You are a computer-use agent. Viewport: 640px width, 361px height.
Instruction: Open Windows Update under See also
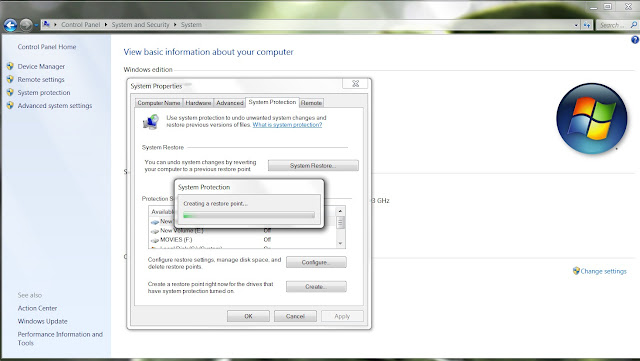(x=42, y=321)
